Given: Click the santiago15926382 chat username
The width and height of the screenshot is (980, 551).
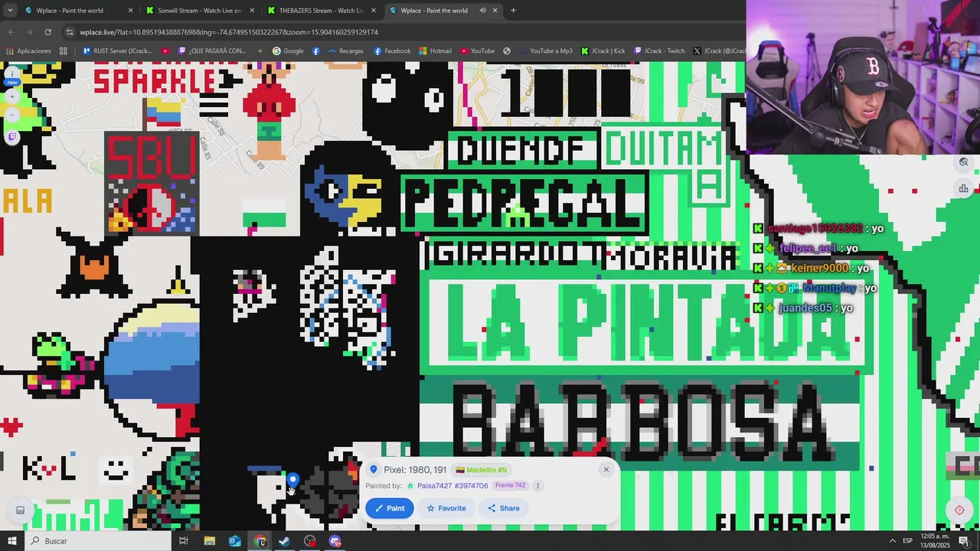Looking at the screenshot, I should coord(815,228).
